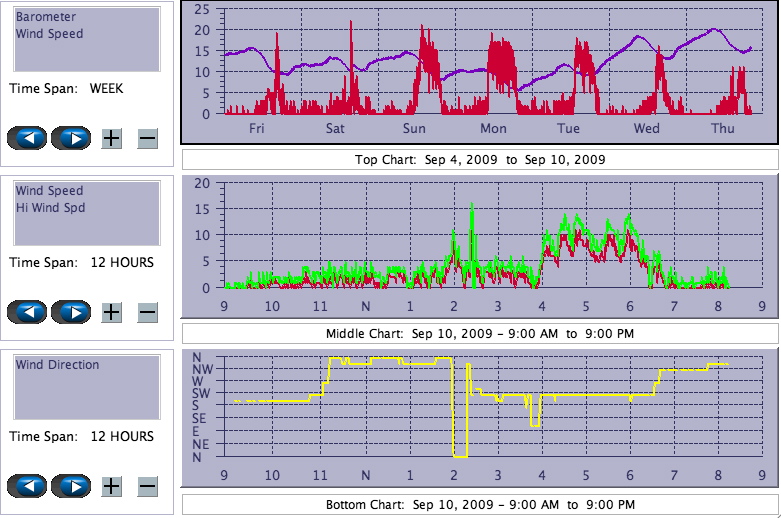Click the back arrow for the Wind Direction chart
Screen dimensions: 781x518
pyautogui.click(x=27, y=486)
